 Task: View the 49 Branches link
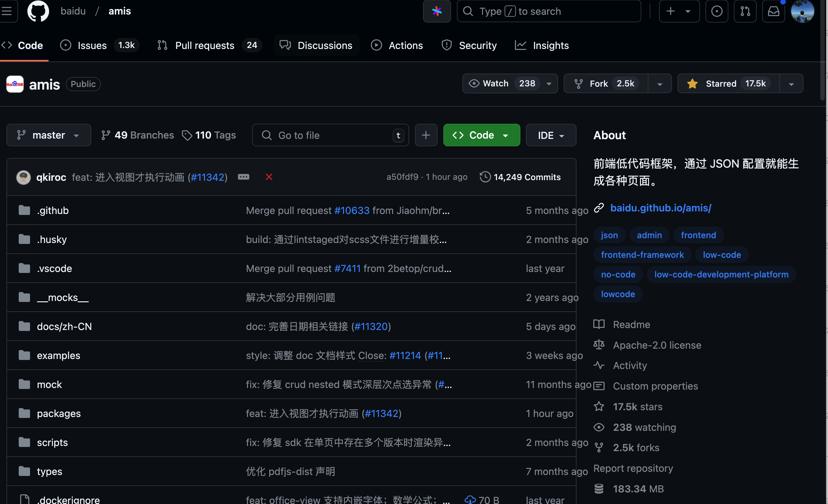pyautogui.click(x=137, y=135)
